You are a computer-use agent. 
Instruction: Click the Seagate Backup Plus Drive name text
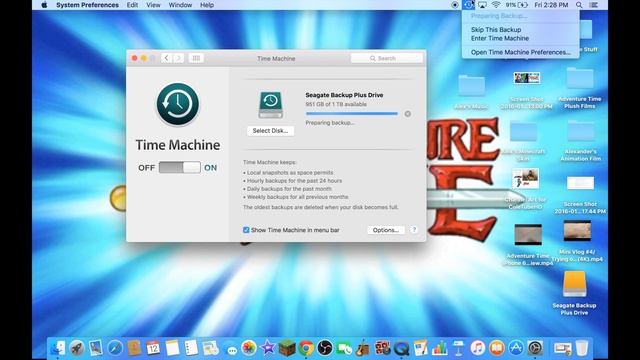tap(344, 95)
